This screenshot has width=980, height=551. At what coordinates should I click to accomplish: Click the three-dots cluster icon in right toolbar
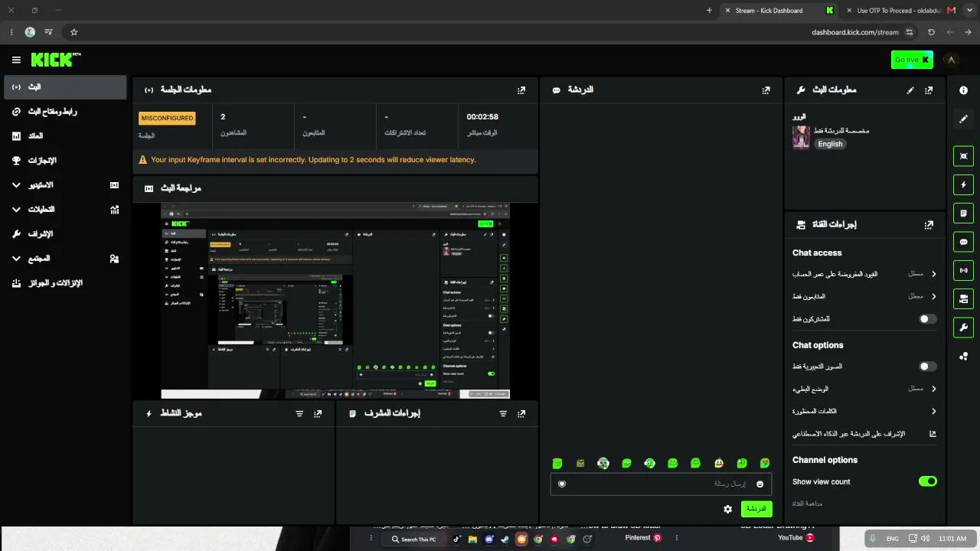[x=963, y=356]
